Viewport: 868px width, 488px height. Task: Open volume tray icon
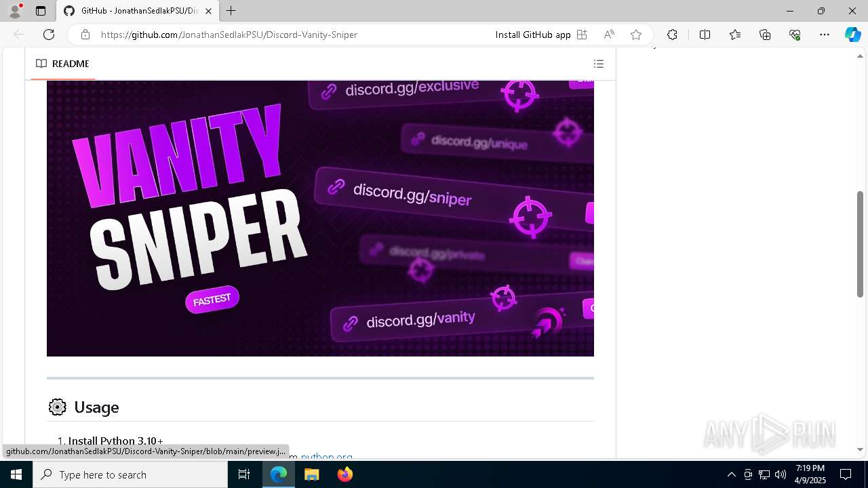(x=781, y=474)
